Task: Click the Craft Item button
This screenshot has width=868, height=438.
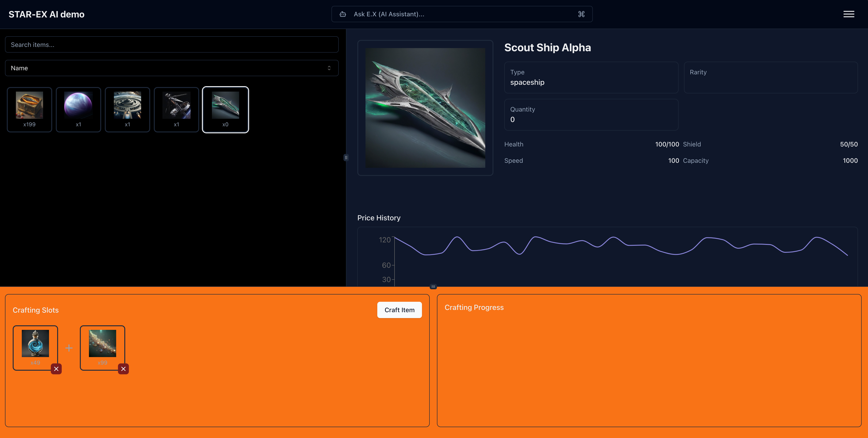Action: (x=399, y=310)
